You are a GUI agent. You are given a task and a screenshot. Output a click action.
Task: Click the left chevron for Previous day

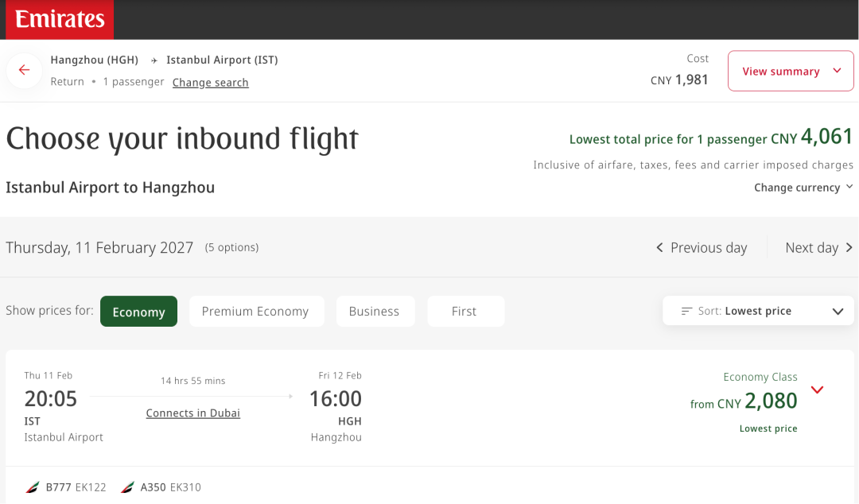click(x=659, y=248)
